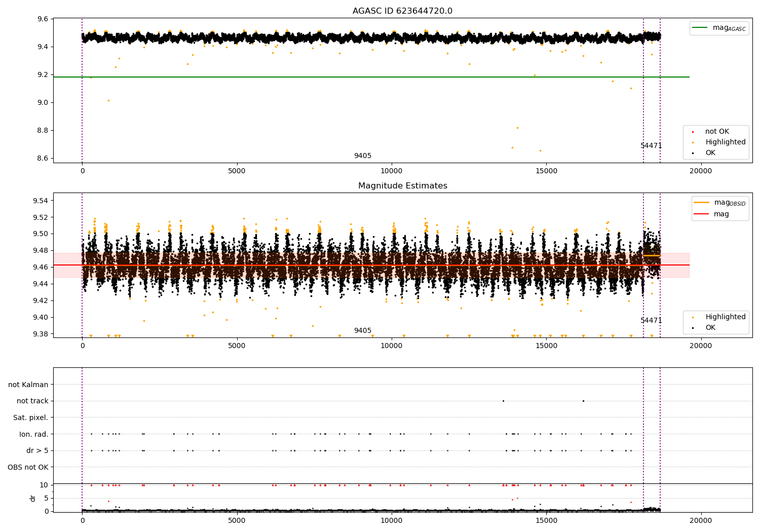Screen dimensions: 760x532
Task: Click the 9.44 y-axis tick in Magnitude Estimates plot
Action: 41,284
